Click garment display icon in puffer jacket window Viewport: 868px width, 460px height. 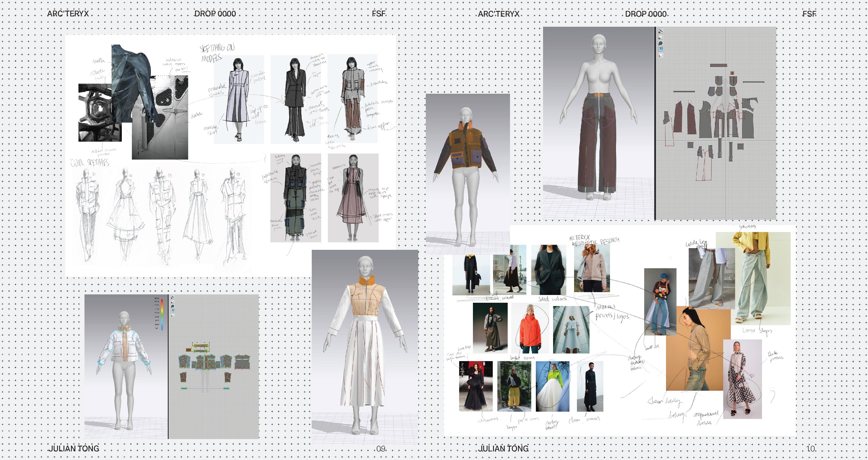point(172,302)
